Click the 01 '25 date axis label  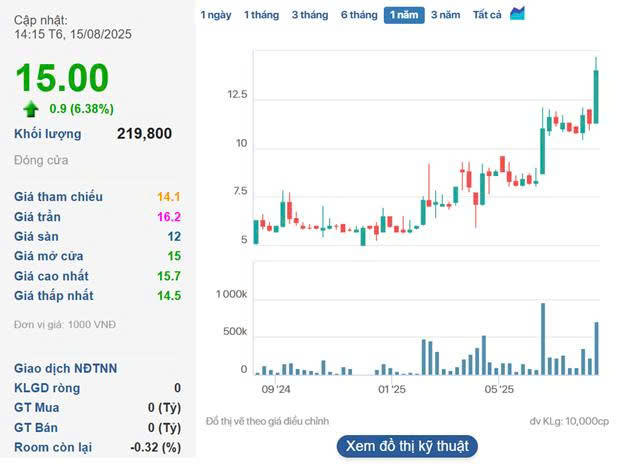[x=390, y=390]
